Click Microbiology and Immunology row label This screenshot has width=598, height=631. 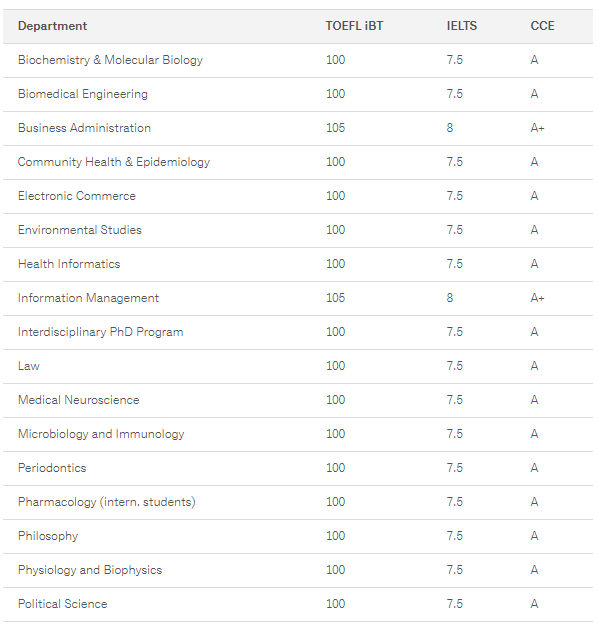[101, 434]
